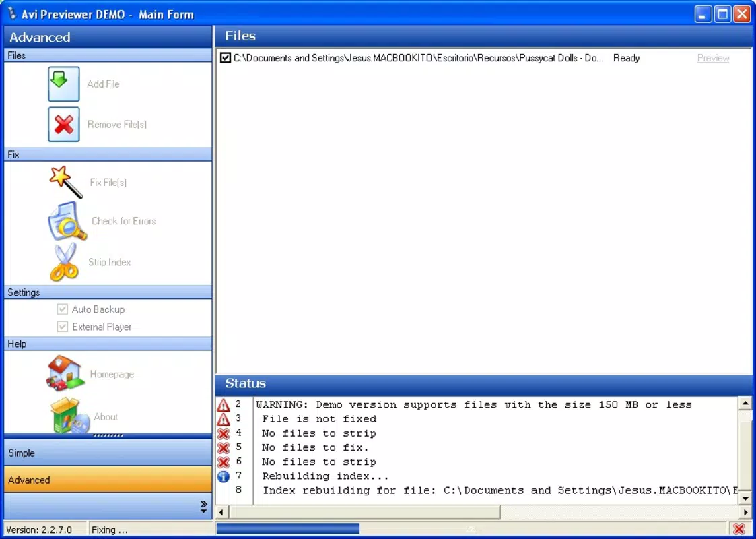This screenshot has height=539, width=756.
Task: Click the navigation pane splitter grip dots
Action: click(x=108, y=435)
